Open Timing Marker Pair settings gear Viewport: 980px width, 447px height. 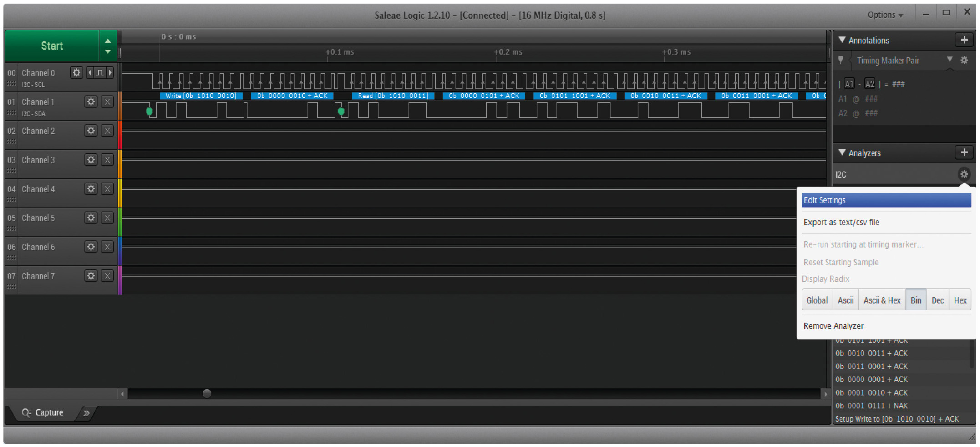tap(964, 61)
